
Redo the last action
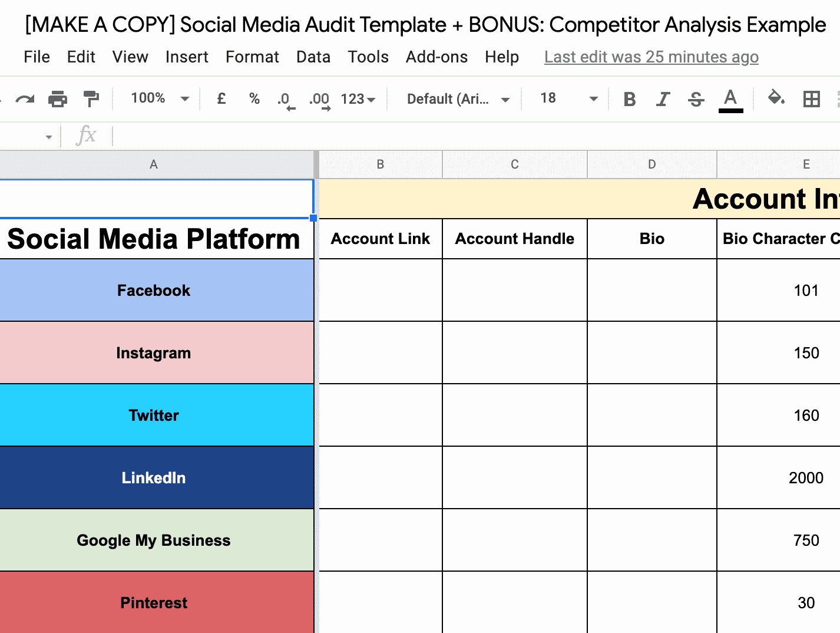point(25,98)
